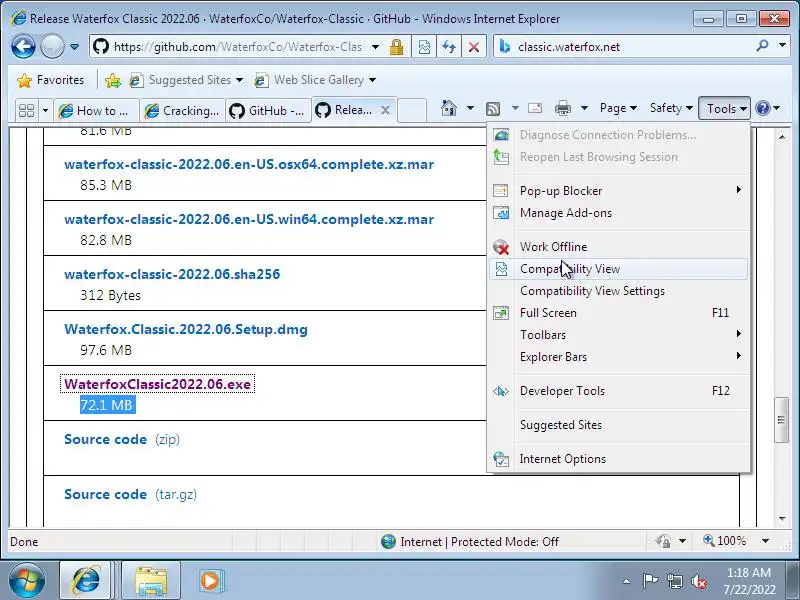Viewport: 800px width, 600px height.
Task: Choose Full Screen F11 menu item
Action: coord(618,313)
